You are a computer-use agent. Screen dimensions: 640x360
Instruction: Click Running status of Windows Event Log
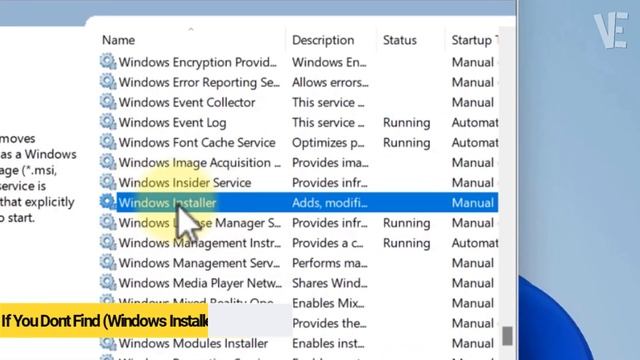tap(407, 122)
